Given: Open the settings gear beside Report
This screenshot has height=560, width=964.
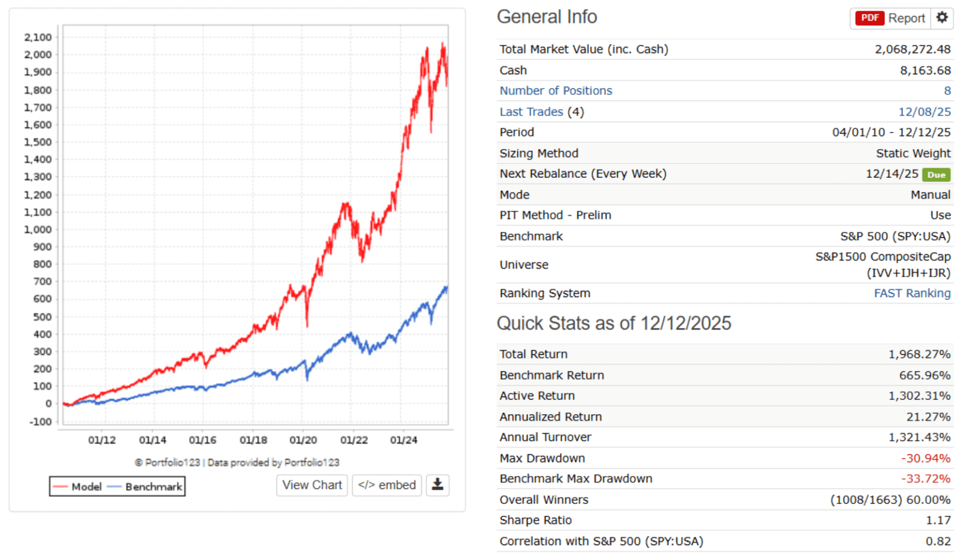Looking at the screenshot, I should click(942, 18).
